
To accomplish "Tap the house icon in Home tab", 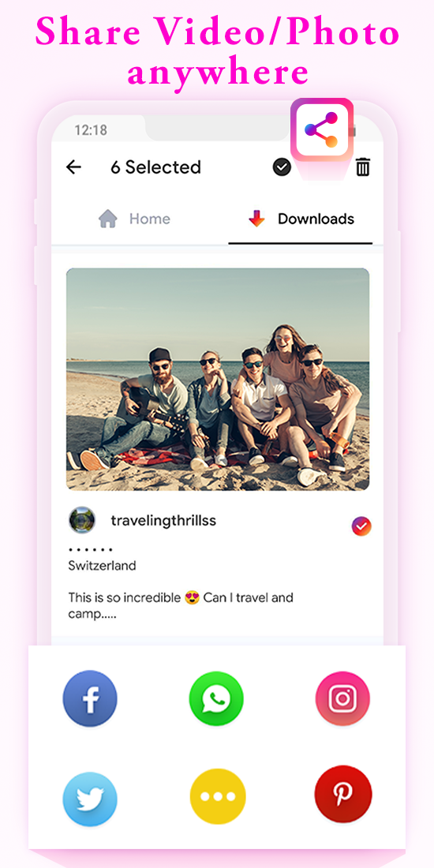I will coord(108,219).
